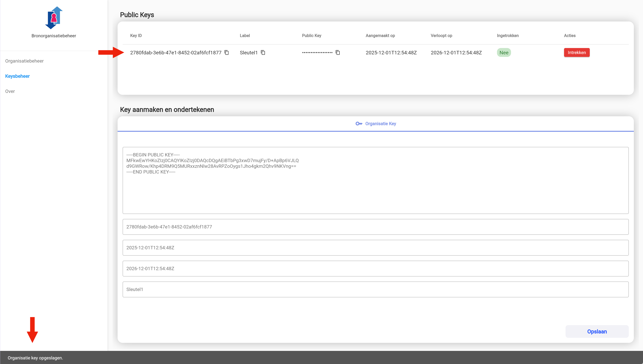643x364 pixels.
Task: Click the Organisatie key opgeslagen notification
Action: pyautogui.click(x=35, y=358)
